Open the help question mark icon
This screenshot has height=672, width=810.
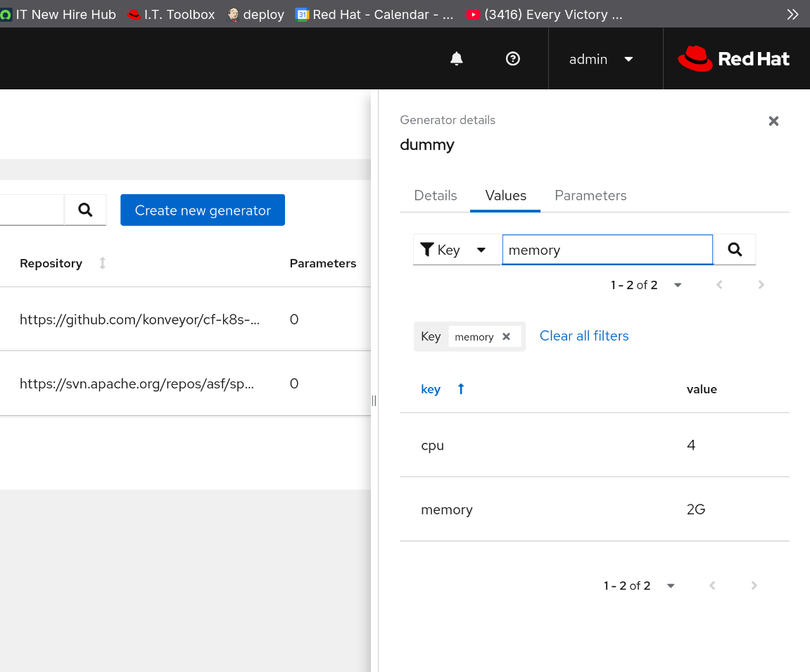click(513, 59)
